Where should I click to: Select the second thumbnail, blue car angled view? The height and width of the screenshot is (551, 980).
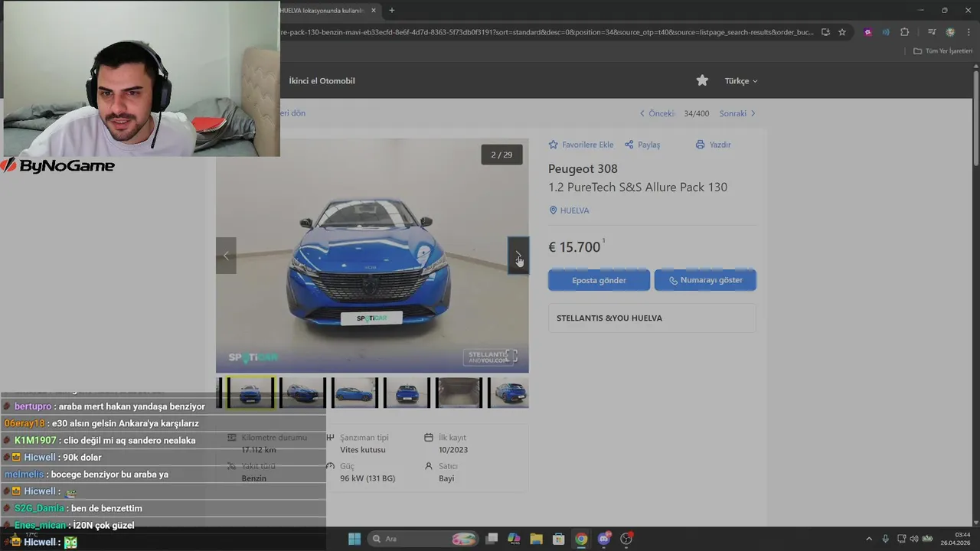pos(302,393)
